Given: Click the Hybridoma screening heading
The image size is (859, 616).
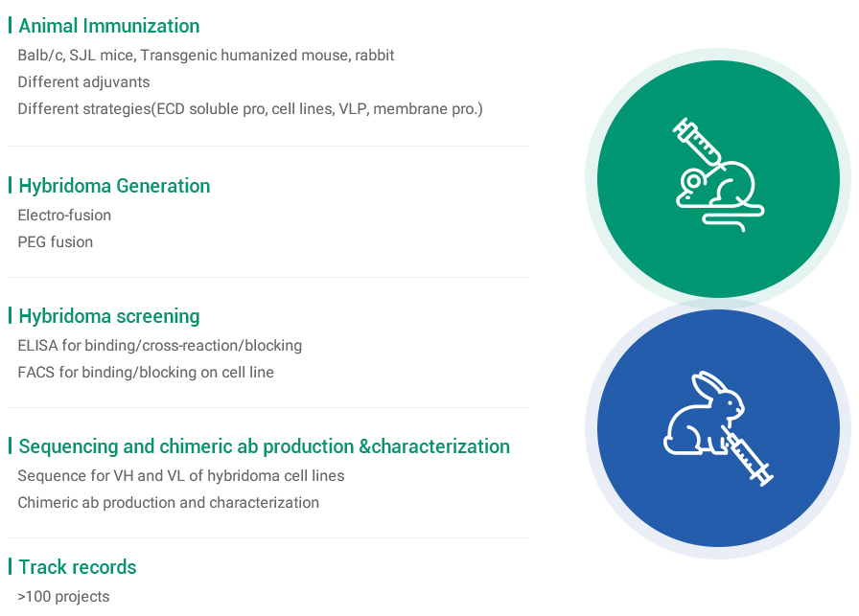Looking at the screenshot, I should pyautogui.click(x=109, y=316).
